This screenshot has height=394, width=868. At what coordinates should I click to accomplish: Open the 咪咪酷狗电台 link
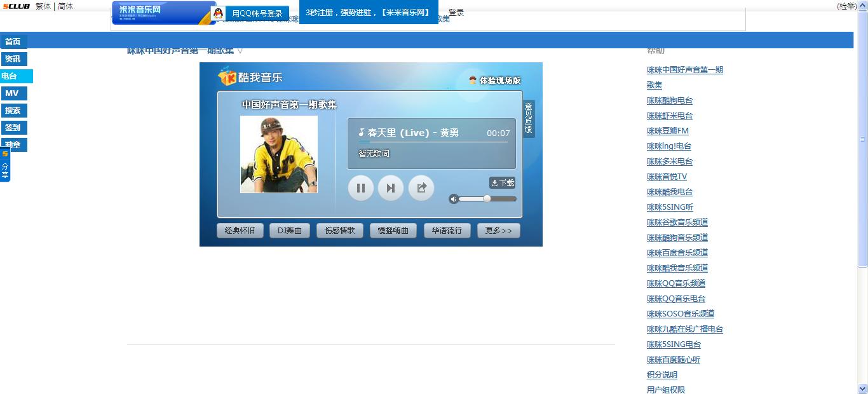click(670, 100)
